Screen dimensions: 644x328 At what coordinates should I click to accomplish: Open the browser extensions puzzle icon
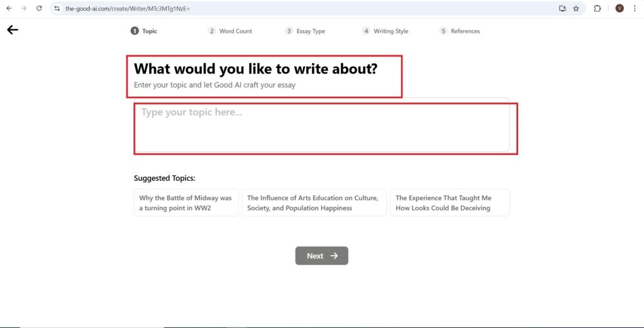pyautogui.click(x=597, y=8)
